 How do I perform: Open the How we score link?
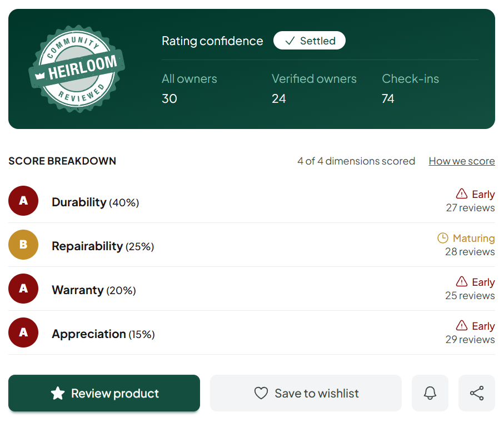pos(462,161)
